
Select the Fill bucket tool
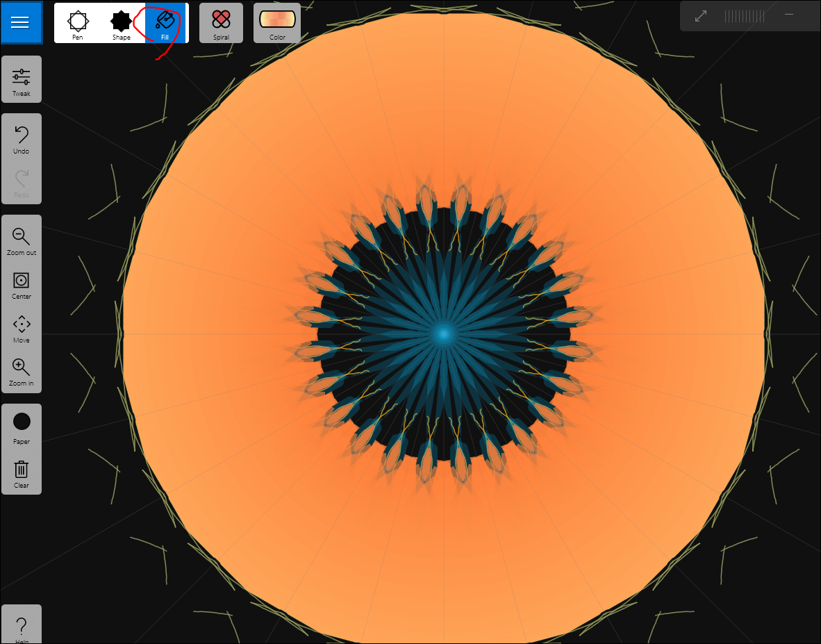coord(165,24)
